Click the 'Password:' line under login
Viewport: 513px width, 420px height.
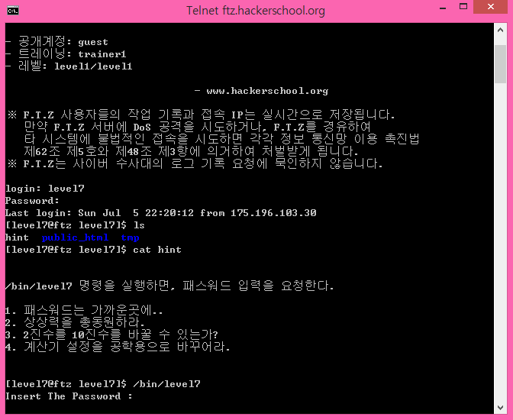(32, 201)
